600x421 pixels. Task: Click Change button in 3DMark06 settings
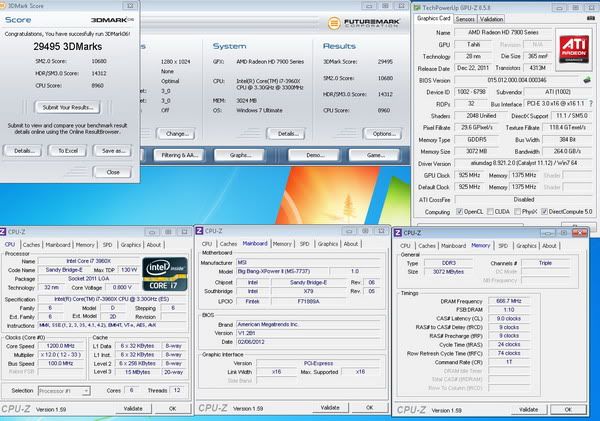point(176,134)
